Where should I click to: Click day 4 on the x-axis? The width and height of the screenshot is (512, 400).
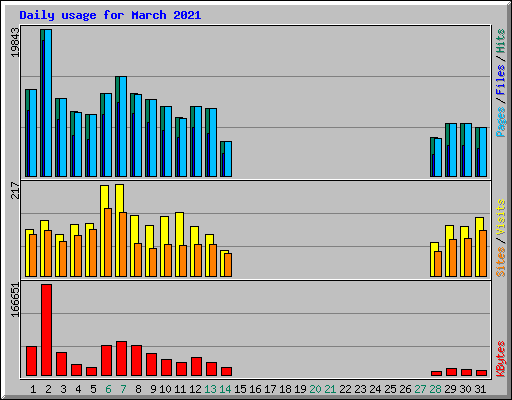(x=78, y=389)
